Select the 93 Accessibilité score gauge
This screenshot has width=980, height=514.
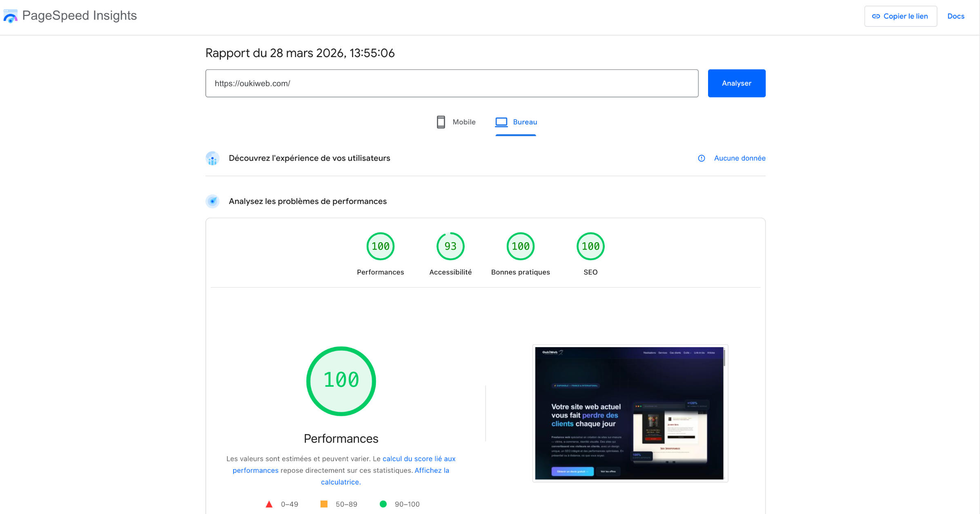tap(450, 246)
